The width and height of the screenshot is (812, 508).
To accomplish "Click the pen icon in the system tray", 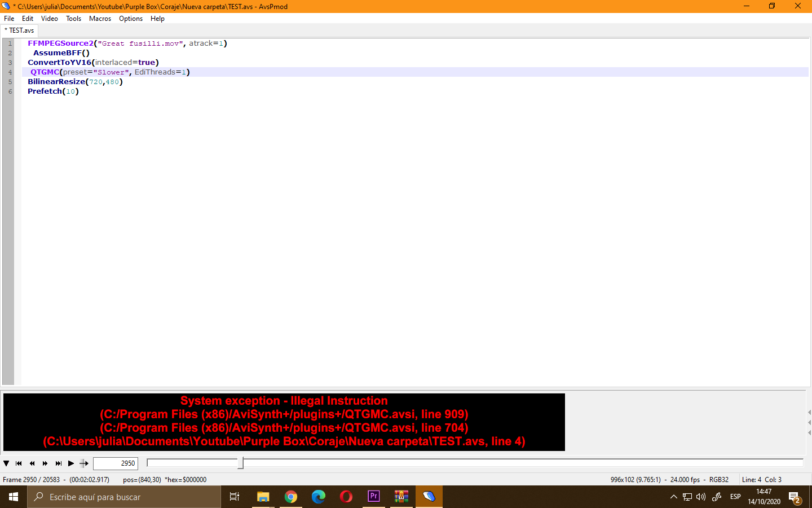I will 717,497.
